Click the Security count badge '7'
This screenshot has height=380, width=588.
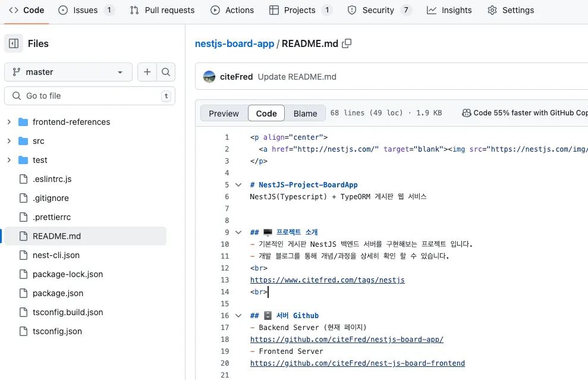click(405, 10)
